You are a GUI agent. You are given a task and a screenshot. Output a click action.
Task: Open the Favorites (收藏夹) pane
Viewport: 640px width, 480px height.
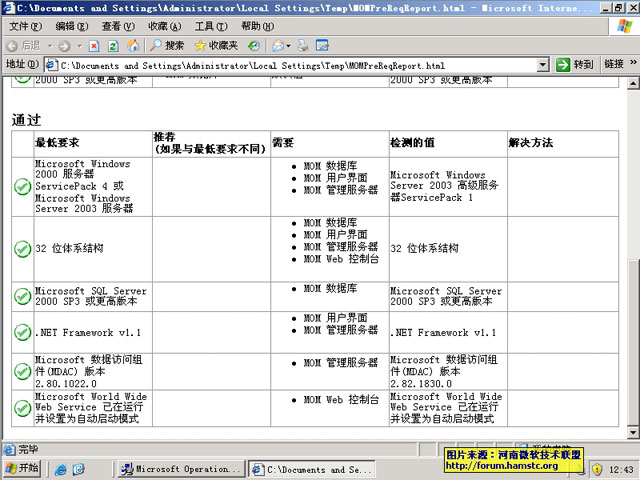[216, 46]
